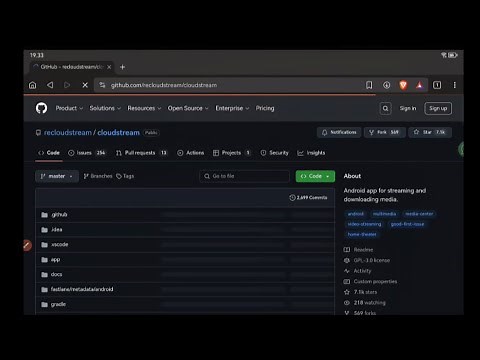480x360 pixels.
Task: Open the recloudstream owner link
Action: pos(68,133)
